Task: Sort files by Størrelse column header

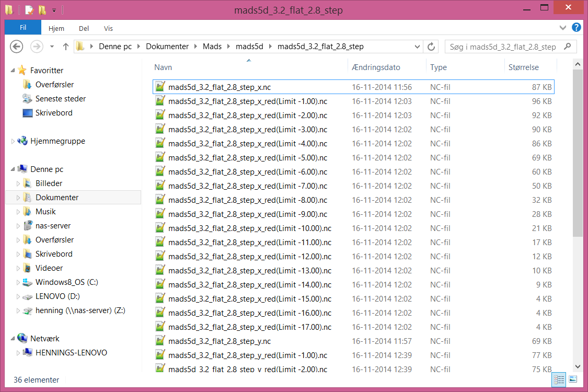Action: pos(524,67)
